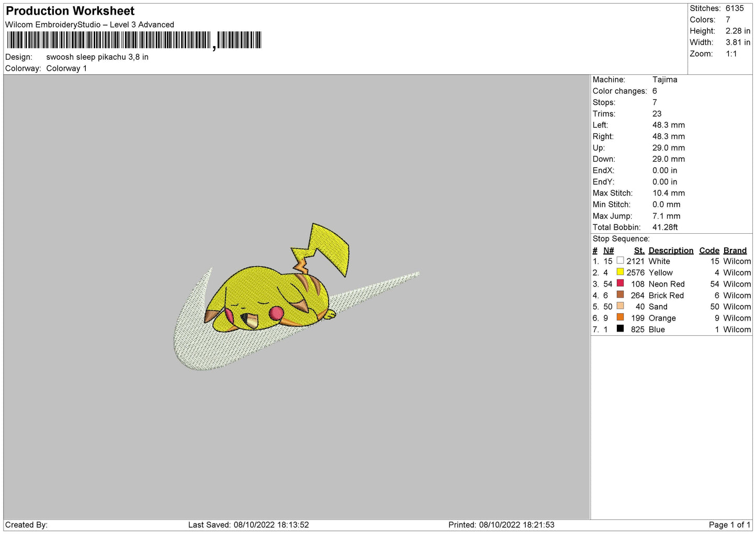Click the Stitches value 6135

tap(735, 8)
